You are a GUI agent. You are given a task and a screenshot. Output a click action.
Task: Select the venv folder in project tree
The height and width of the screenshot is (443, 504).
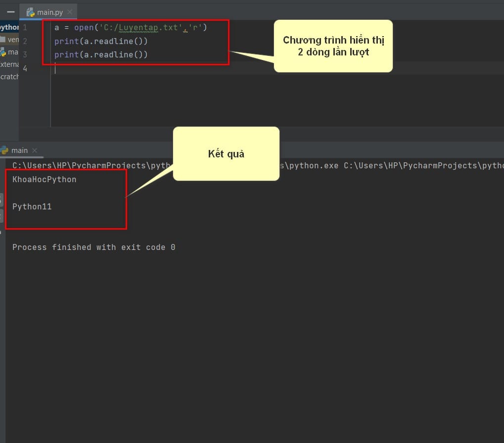[x=9, y=40]
